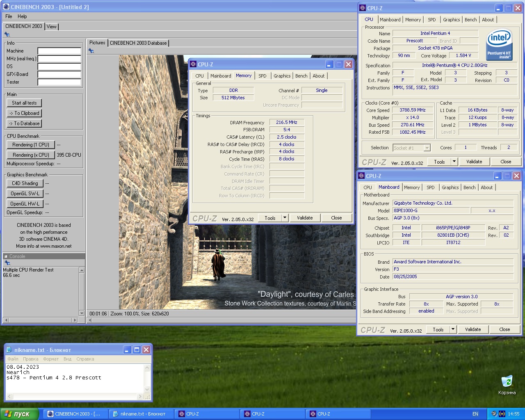
Task: Run the C4D Shading benchmark
Action: [25, 183]
